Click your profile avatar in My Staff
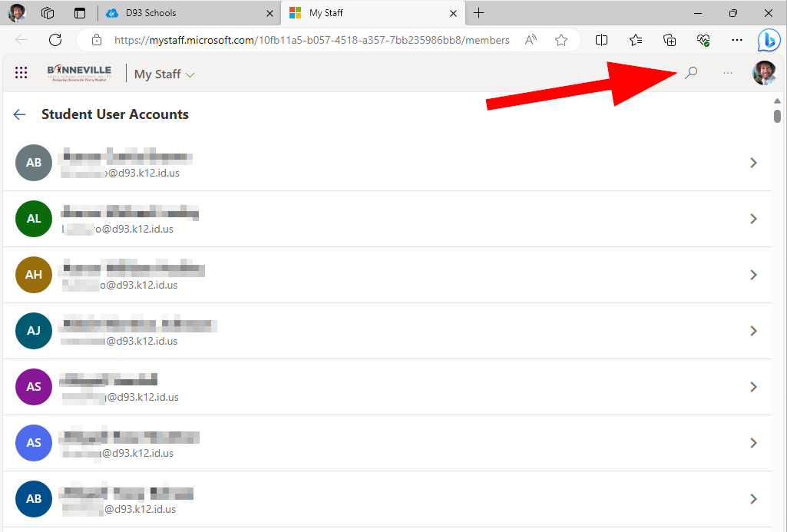The width and height of the screenshot is (787, 532). click(764, 72)
